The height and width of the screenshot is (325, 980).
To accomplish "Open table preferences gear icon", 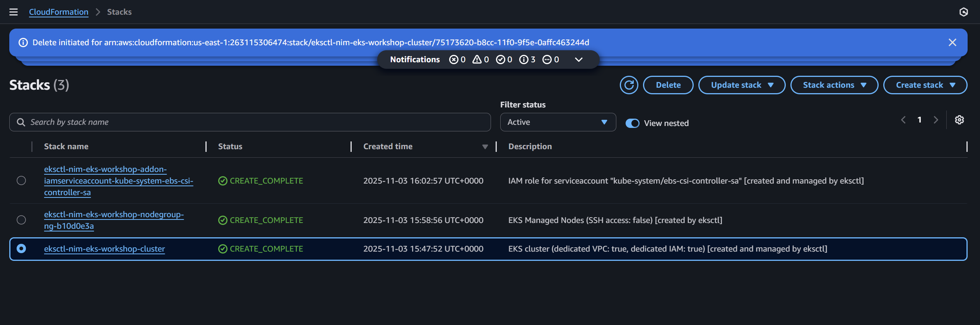I will click(959, 120).
